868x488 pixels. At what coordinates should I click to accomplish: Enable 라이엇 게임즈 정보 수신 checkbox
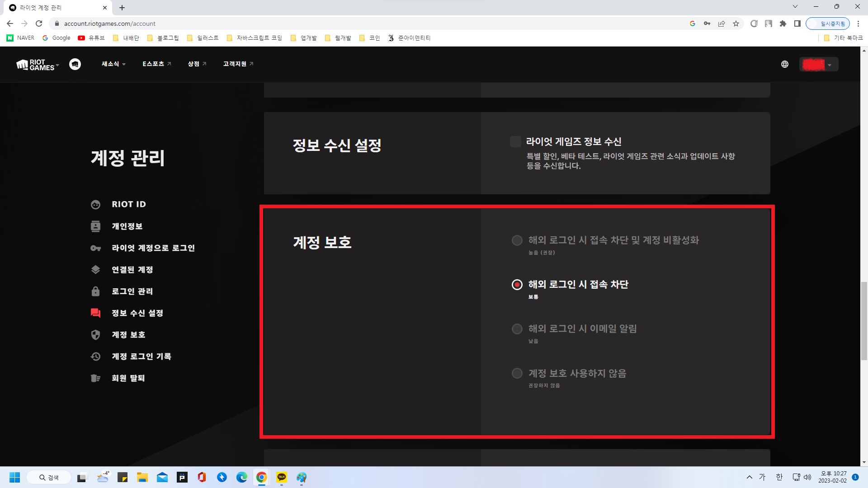[x=515, y=142]
